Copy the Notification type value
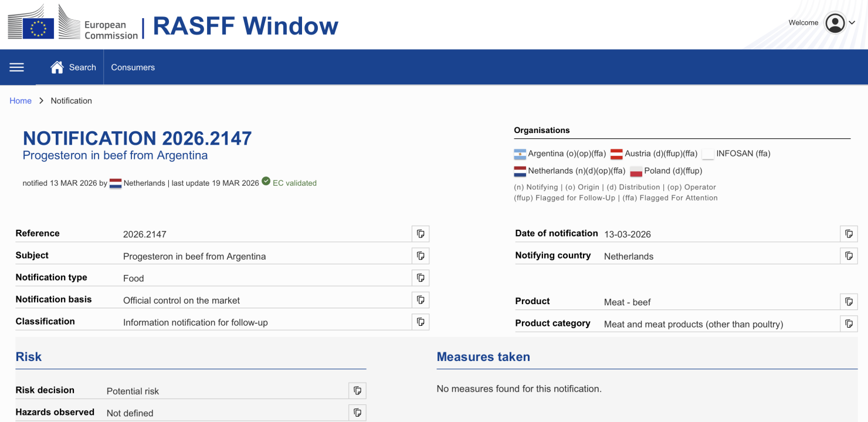The height and width of the screenshot is (422, 868). click(x=421, y=278)
